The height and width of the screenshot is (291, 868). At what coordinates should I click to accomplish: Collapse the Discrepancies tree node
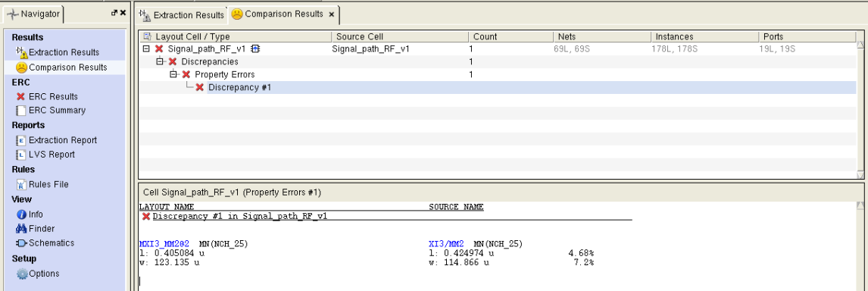(161, 61)
